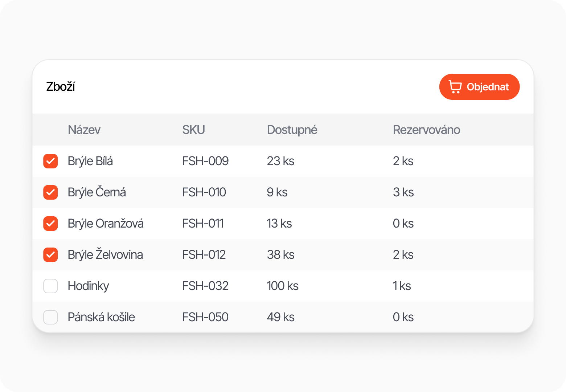This screenshot has height=392, width=566.
Task: Enable the Pánská košile checkbox
Action: point(50,317)
